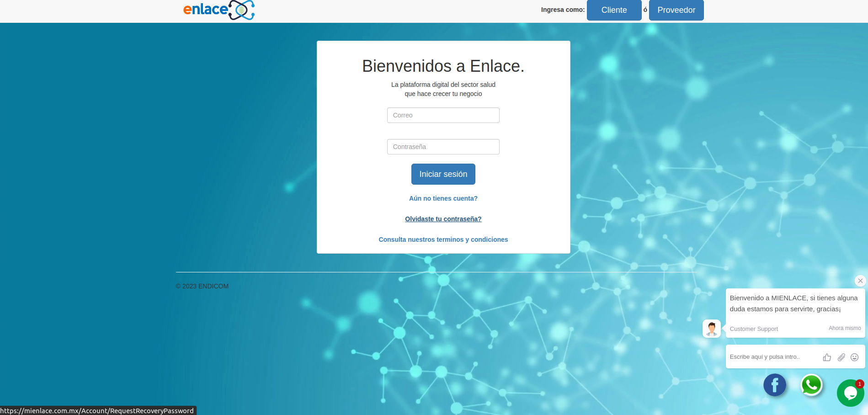Open the 'Olvidaste tu contraseña?' link
The height and width of the screenshot is (415, 868).
(443, 219)
